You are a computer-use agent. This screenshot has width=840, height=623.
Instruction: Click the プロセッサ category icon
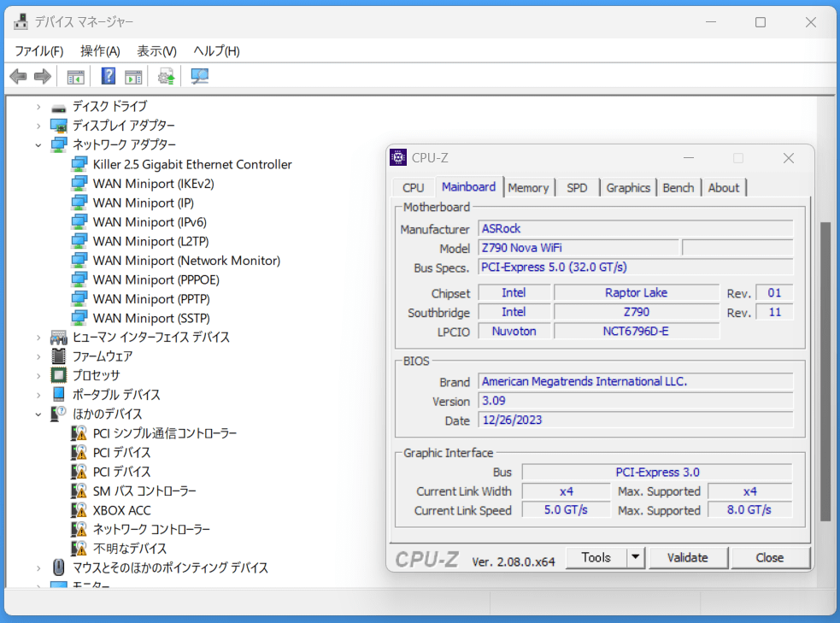pos(58,375)
